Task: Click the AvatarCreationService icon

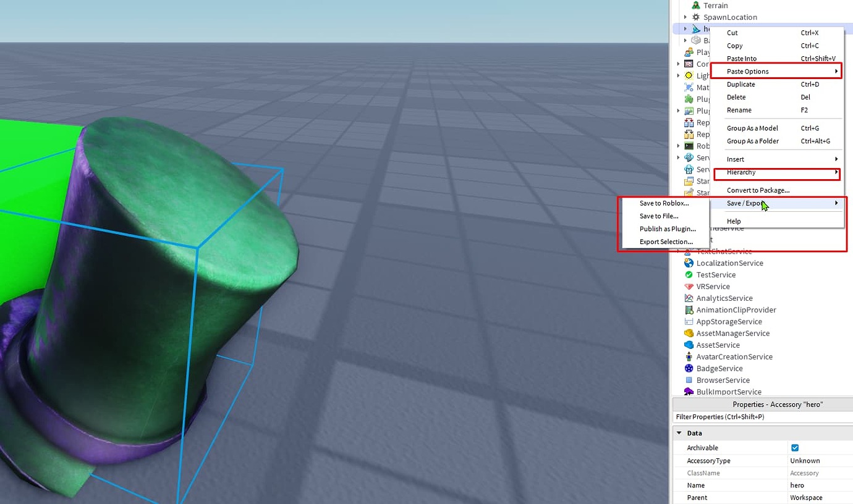Action: click(x=689, y=357)
